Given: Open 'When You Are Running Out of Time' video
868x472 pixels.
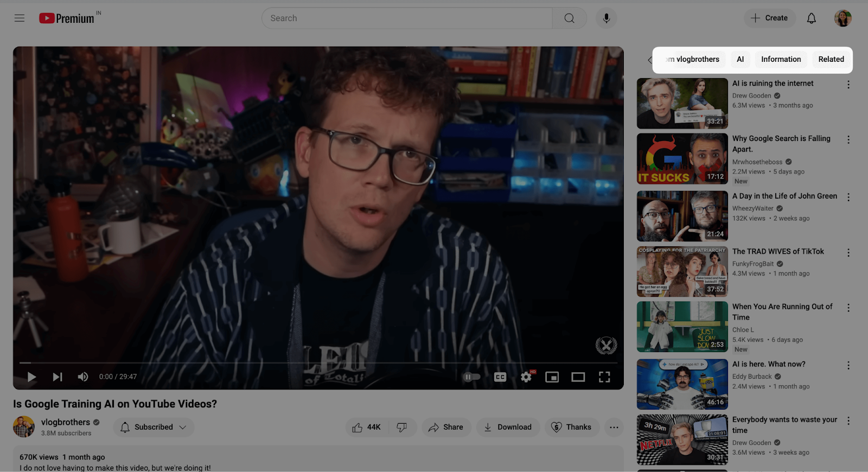Looking at the screenshot, I should pyautogui.click(x=782, y=312).
